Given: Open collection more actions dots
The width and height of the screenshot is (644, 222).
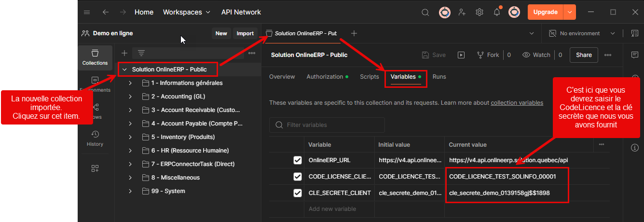Looking at the screenshot, I should click(608, 55).
